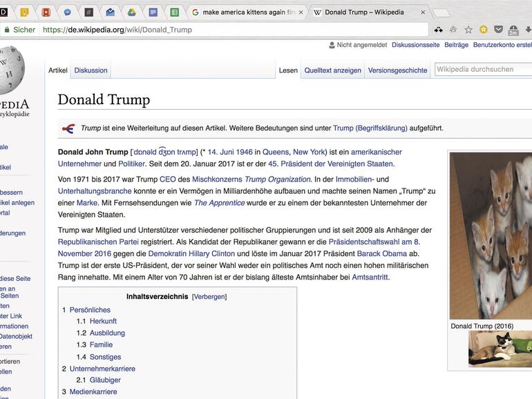Collapse table of contents via Verbergen
This screenshot has height=399, width=532.
pos(209,297)
